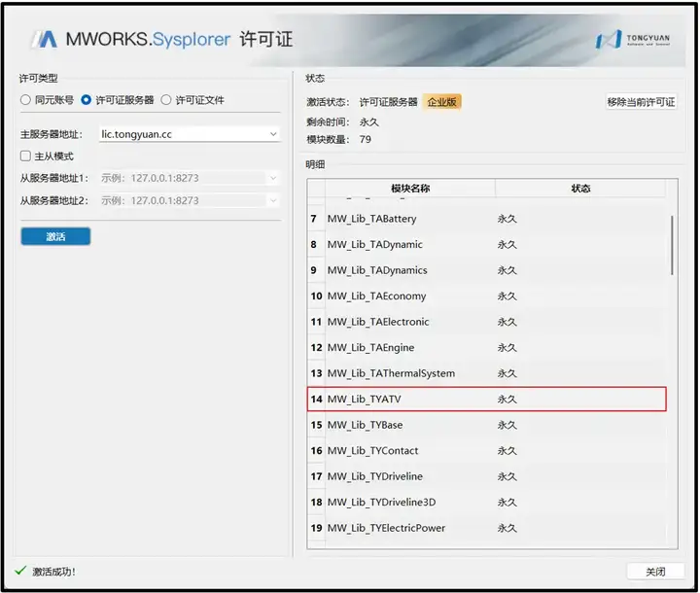The width and height of the screenshot is (700, 593).
Task: Click the 剩余时间 value 永久
Action: pos(368,122)
